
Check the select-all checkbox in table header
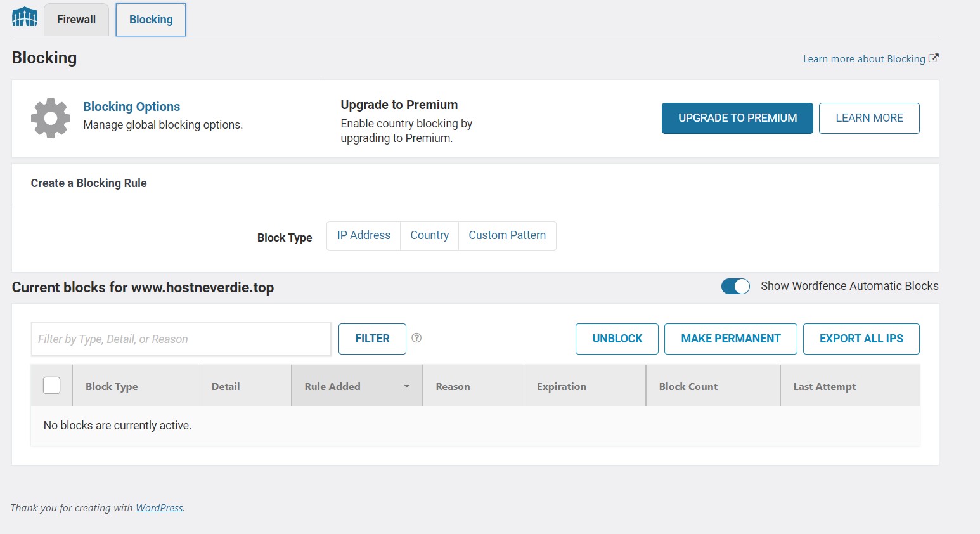click(x=52, y=386)
